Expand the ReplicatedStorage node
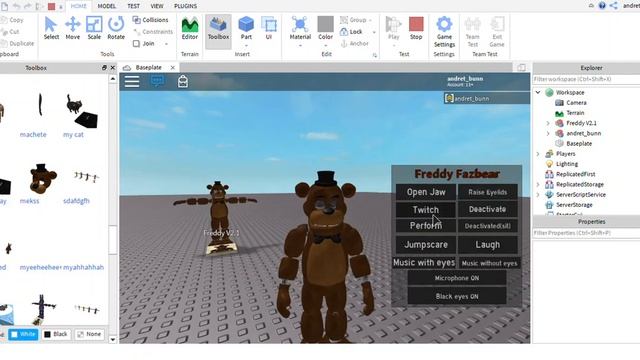 [538, 184]
